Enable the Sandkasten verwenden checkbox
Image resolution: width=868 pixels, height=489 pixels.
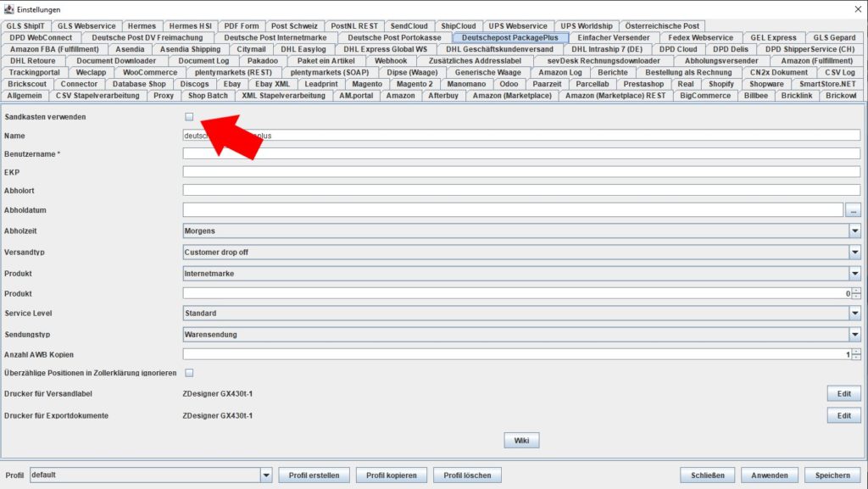189,117
